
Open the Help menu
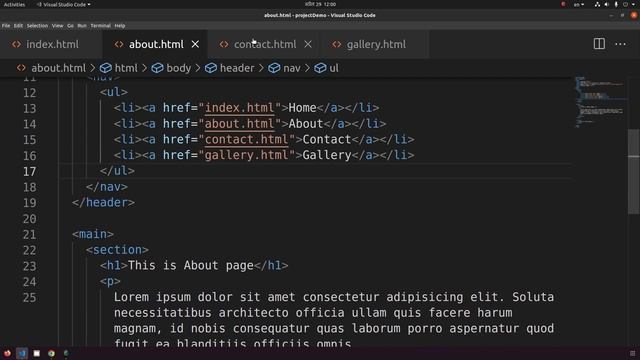click(x=120, y=26)
